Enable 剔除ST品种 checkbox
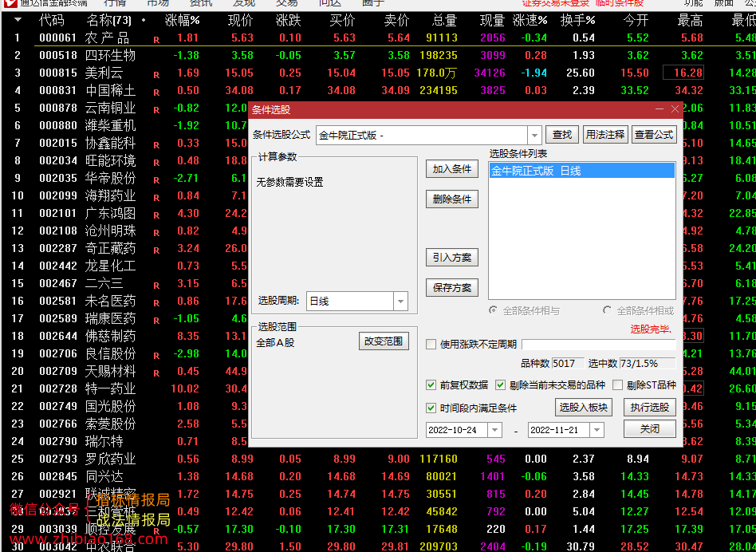Viewport: 756px width, 552px height. pos(617,384)
